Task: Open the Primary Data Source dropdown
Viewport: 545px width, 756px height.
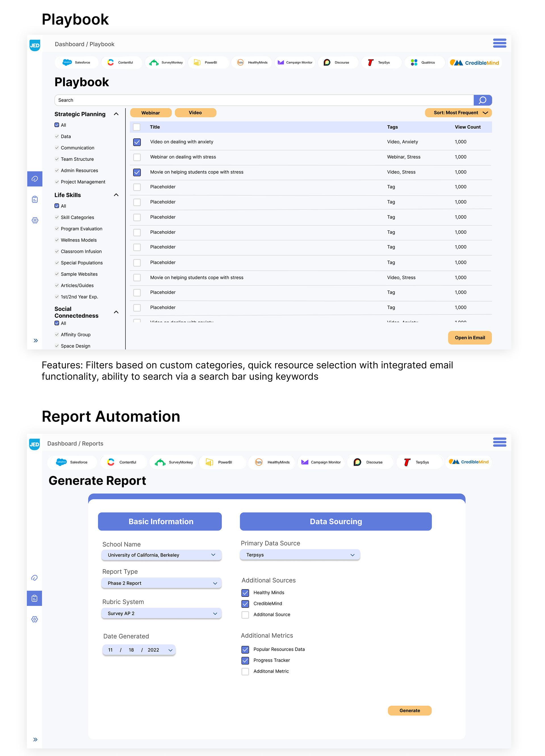Action: (x=300, y=555)
